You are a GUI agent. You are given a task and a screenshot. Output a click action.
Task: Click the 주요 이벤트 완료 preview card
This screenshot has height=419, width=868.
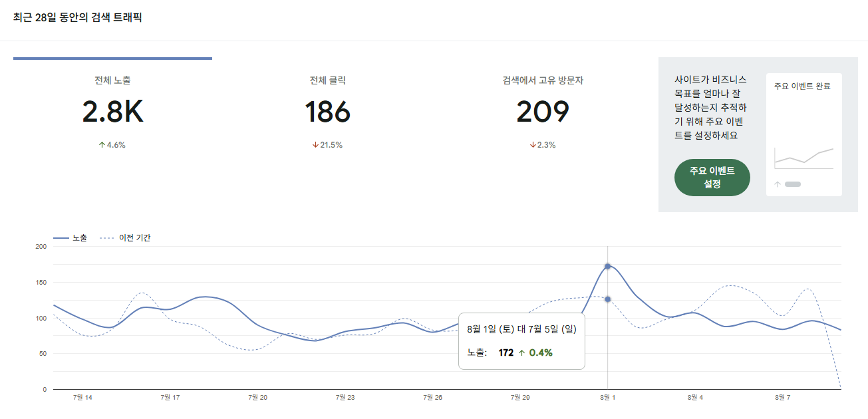coord(804,134)
